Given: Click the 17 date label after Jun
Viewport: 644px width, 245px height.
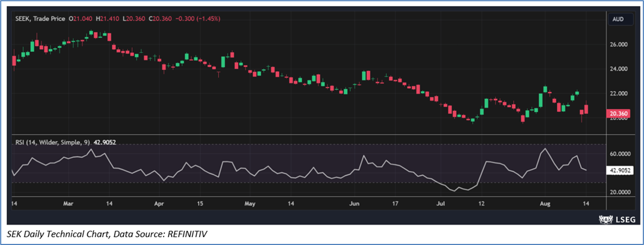Looking at the screenshot, I should (x=396, y=203).
